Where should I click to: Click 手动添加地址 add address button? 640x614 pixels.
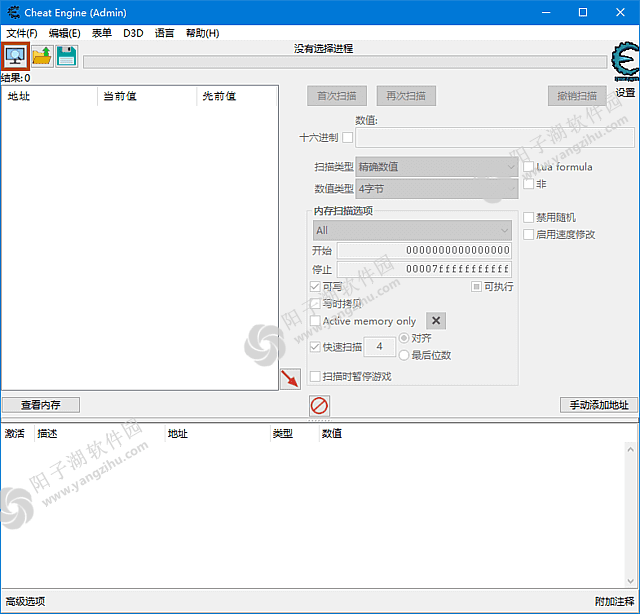[599, 405]
